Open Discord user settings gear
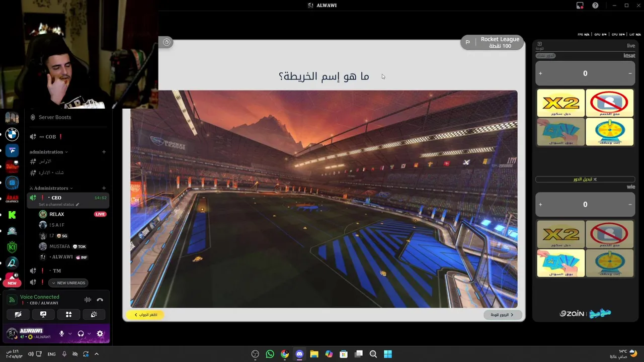This screenshot has width=644, height=362. click(100, 333)
